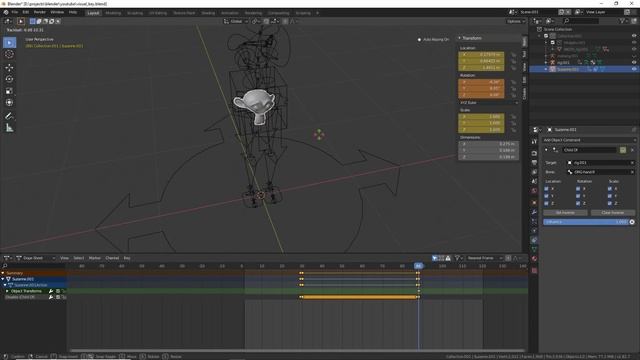
Task: Open the Particles properties tab icon
Action: 534,221
